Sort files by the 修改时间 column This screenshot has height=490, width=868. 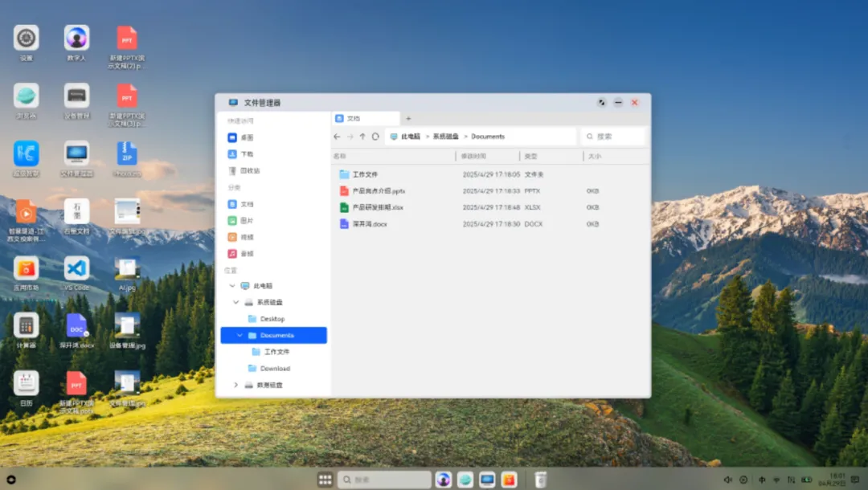[x=474, y=157]
